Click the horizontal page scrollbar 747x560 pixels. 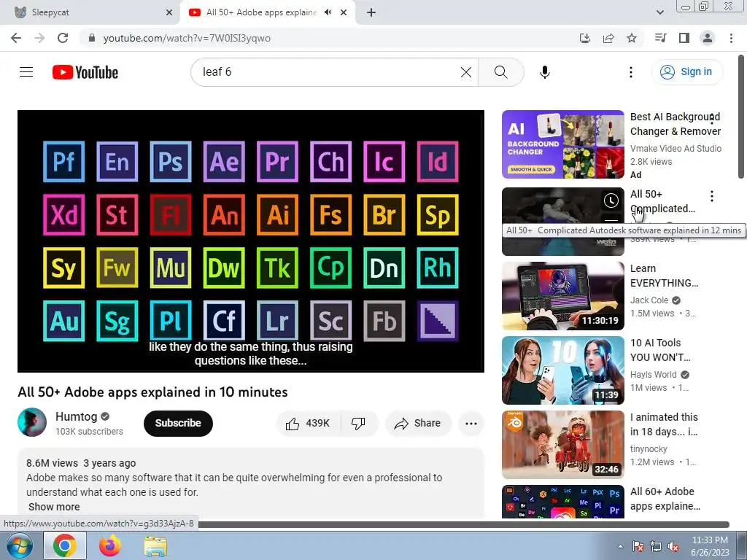464,524
